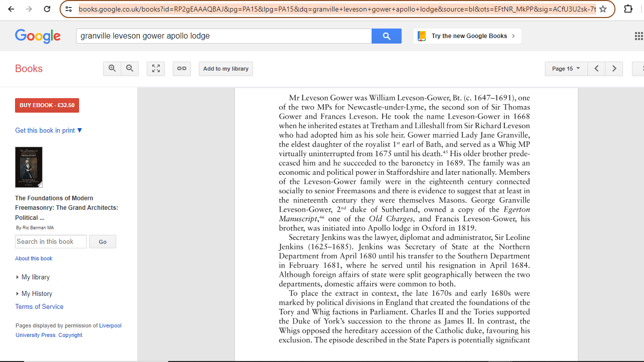Bookmark this page with the star icon
The height and width of the screenshot is (362, 644).
(603, 9)
